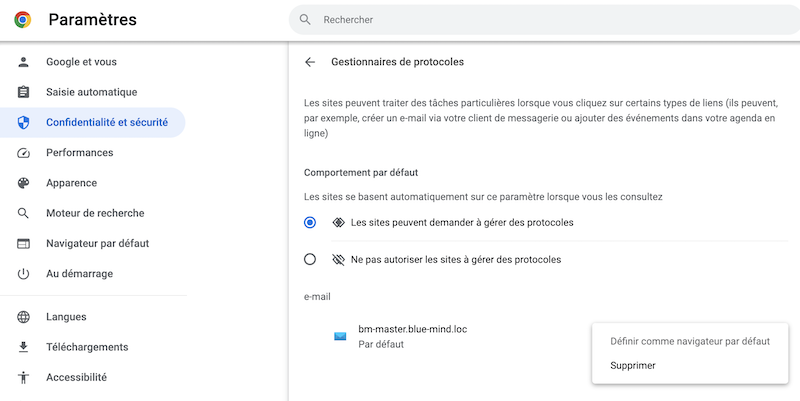The height and width of the screenshot is (401, 800).
Task: Click the Apparence palette icon
Action: click(x=23, y=183)
